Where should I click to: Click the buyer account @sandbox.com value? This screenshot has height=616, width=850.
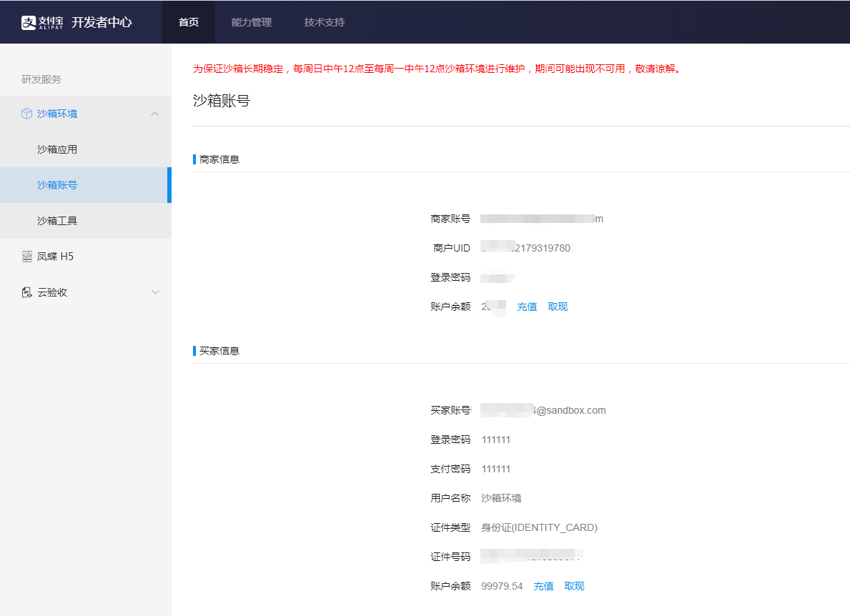(543, 411)
